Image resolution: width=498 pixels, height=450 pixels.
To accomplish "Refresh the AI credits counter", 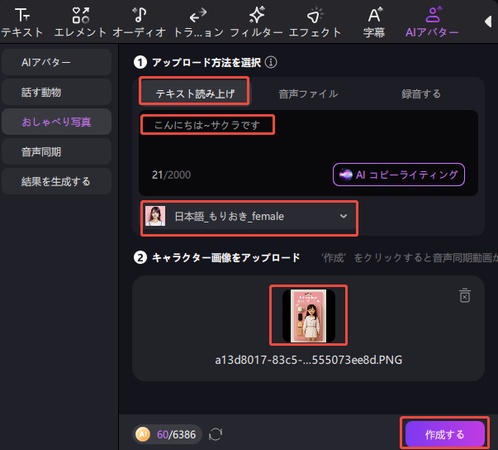I will point(216,434).
